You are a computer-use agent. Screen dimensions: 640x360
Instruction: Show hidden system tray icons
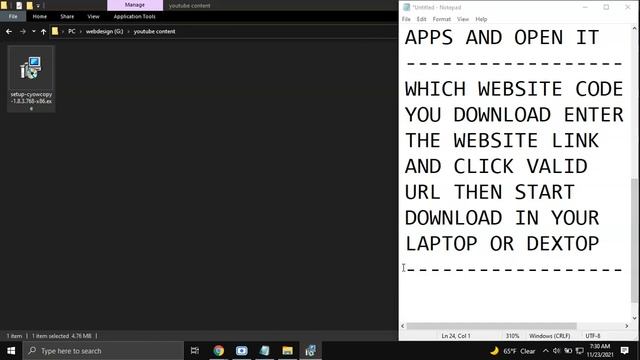(x=546, y=351)
